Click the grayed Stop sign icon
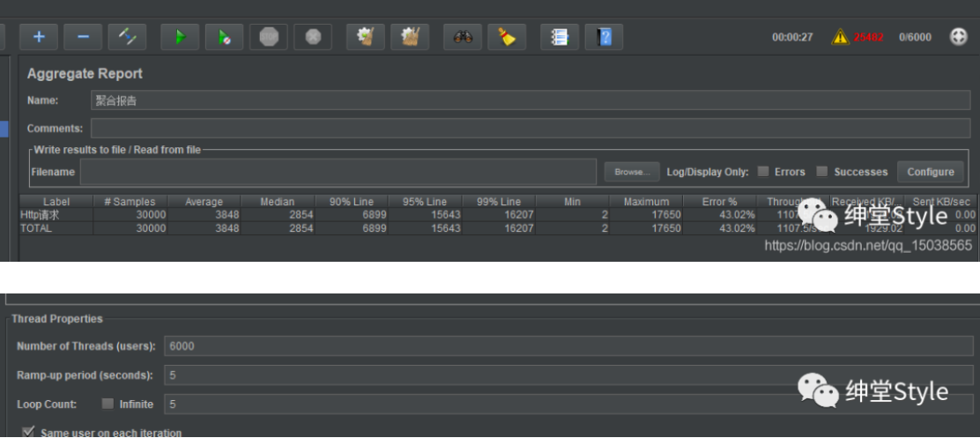The width and height of the screenshot is (980, 438). [x=269, y=37]
